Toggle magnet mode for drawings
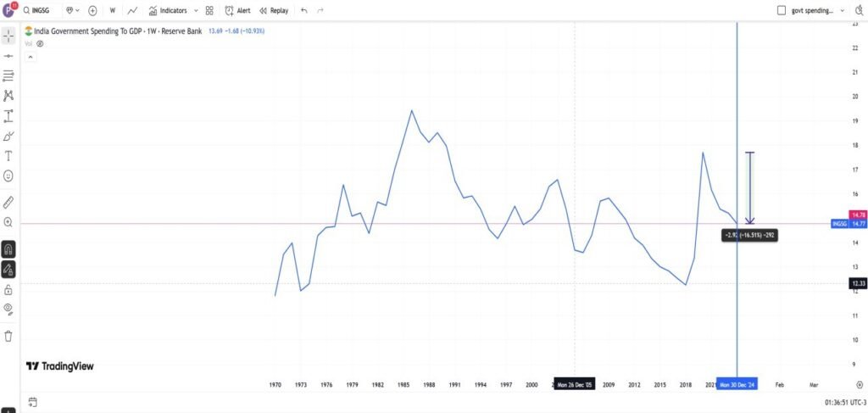This screenshot has height=413, width=868. [x=8, y=249]
